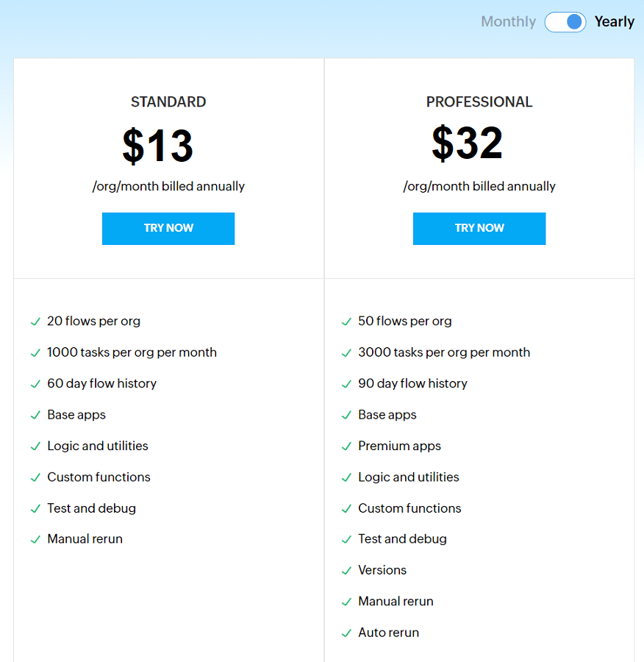Click the checkmark next to Premium apps
Screen dimensions: 644x662
coord(346,445)
